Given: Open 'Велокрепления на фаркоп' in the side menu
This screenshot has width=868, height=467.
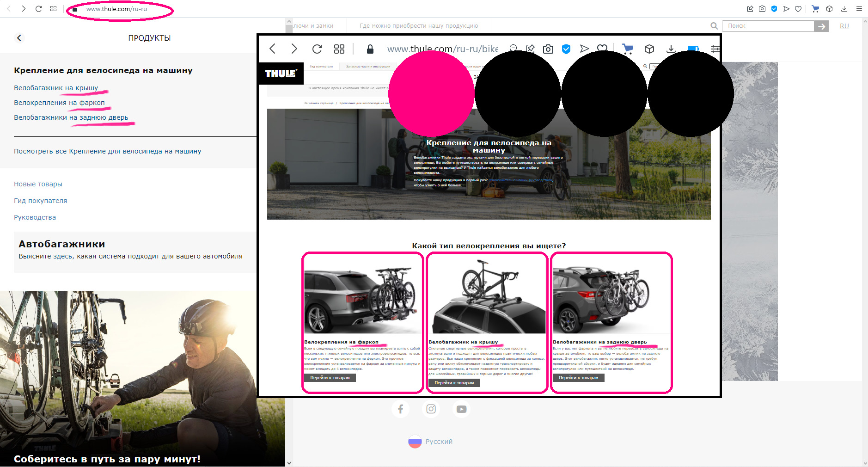Looking at the screenshot, I should click(59, 103).
